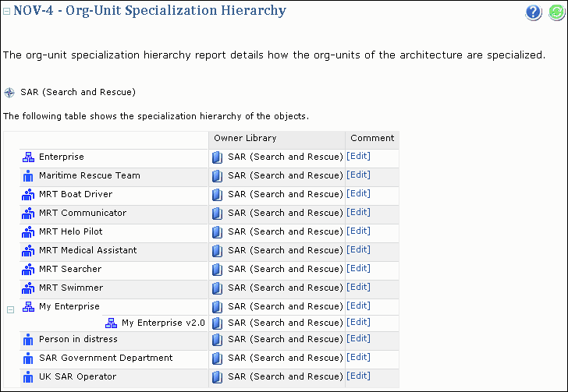The height and width of the screenshot is (392, 568).
Task: Select the MRT Helo Pilot entry
Action: click(x=70, y=232)
